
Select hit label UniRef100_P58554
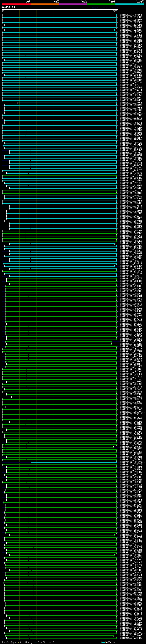[131, 309]
